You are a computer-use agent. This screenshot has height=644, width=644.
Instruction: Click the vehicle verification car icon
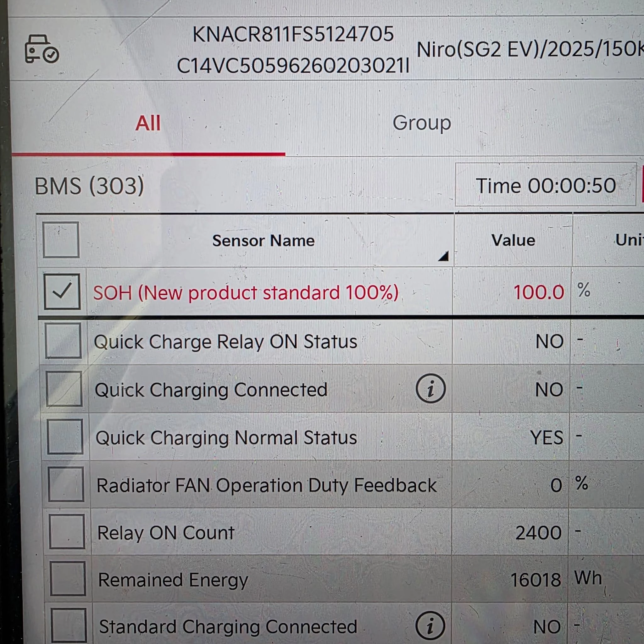pyautogui.click(x=42, y=49)
